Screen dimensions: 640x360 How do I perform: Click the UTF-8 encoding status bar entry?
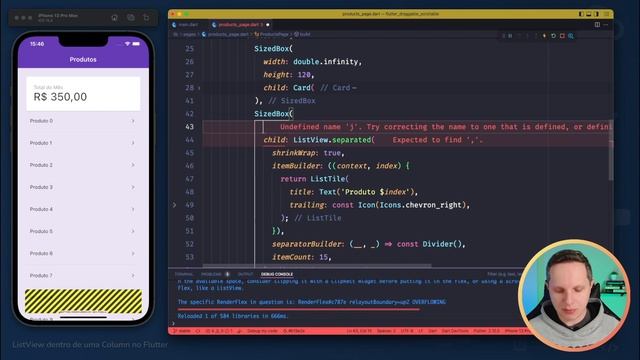(407, 331)
